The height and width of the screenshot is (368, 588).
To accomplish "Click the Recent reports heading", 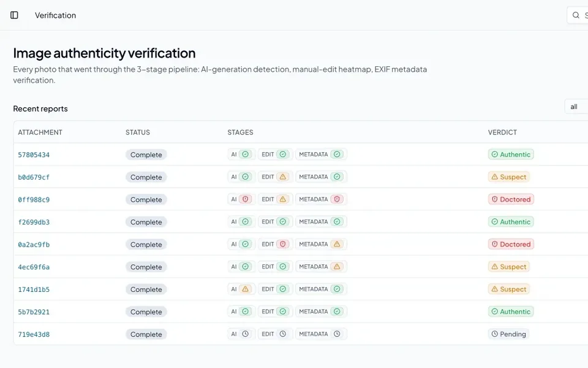I will [40, 109].
